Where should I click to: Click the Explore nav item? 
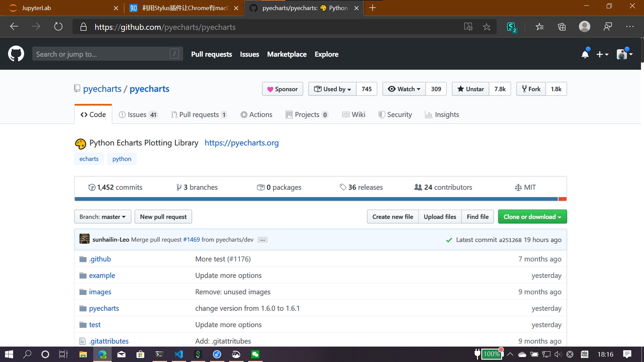tap(326, 54)
